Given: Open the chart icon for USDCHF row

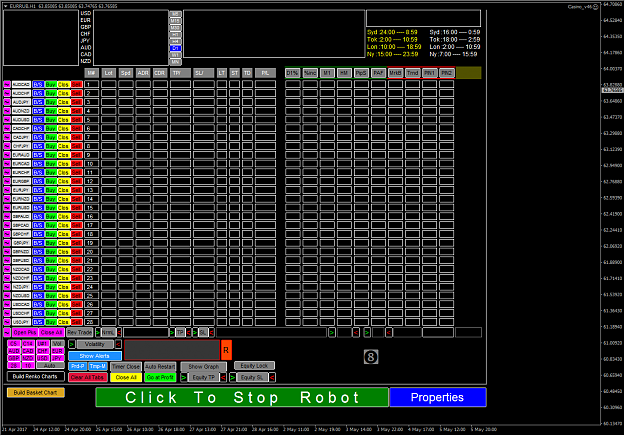Looking at the screenshot, I should 7,313.
